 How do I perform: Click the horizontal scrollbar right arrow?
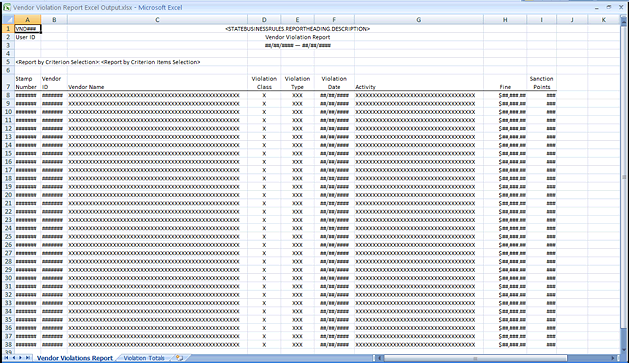tap(613, 358)
